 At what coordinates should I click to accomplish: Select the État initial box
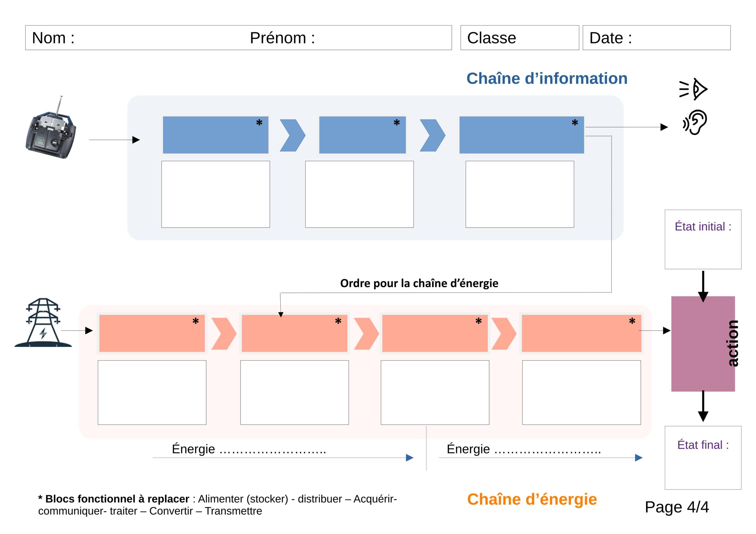703,240
